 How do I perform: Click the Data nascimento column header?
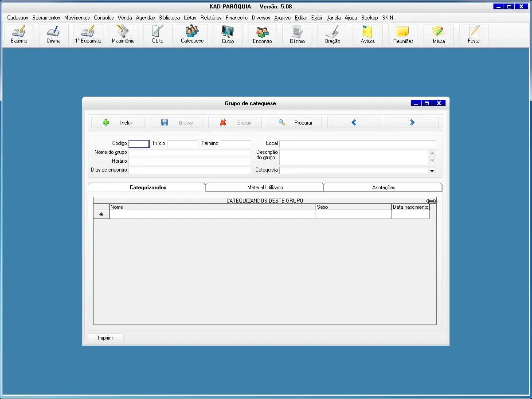point(411,207)
